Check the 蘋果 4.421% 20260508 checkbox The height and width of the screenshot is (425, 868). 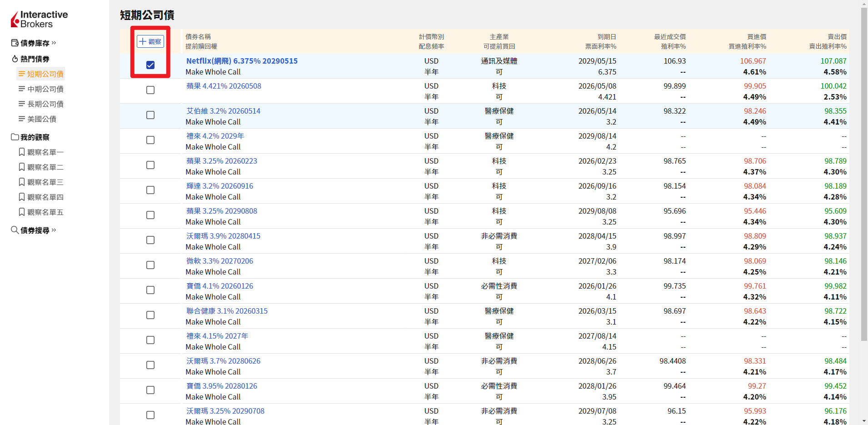150,90
